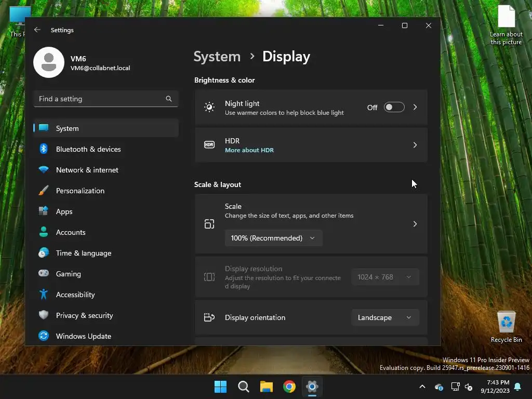Open the Scale 100% (Recommended) dropdown

tap(273, 238)
